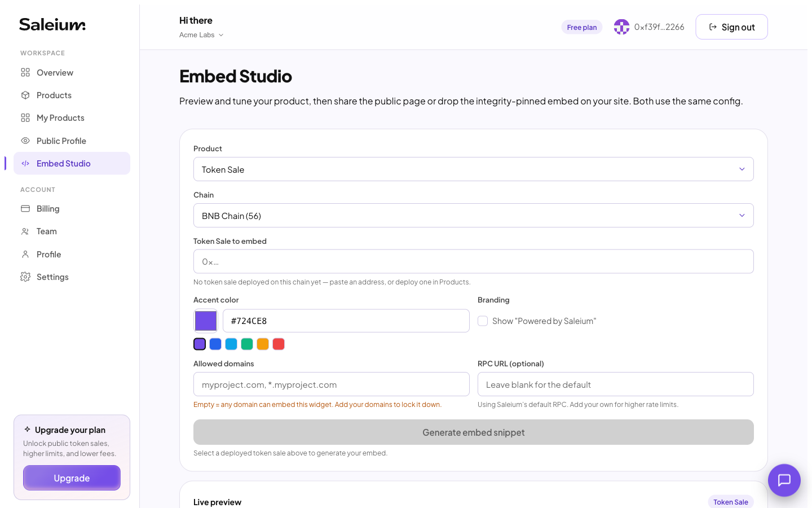Open the large accent color picker swatch
The width and height of the screenshot is (812, 508).
tap(206, 321)
